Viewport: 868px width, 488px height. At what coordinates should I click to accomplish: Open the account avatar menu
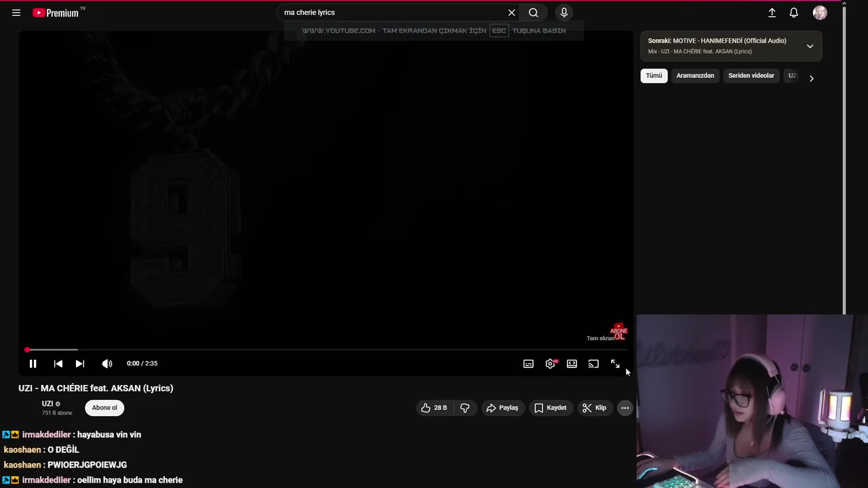pos(820,12)
